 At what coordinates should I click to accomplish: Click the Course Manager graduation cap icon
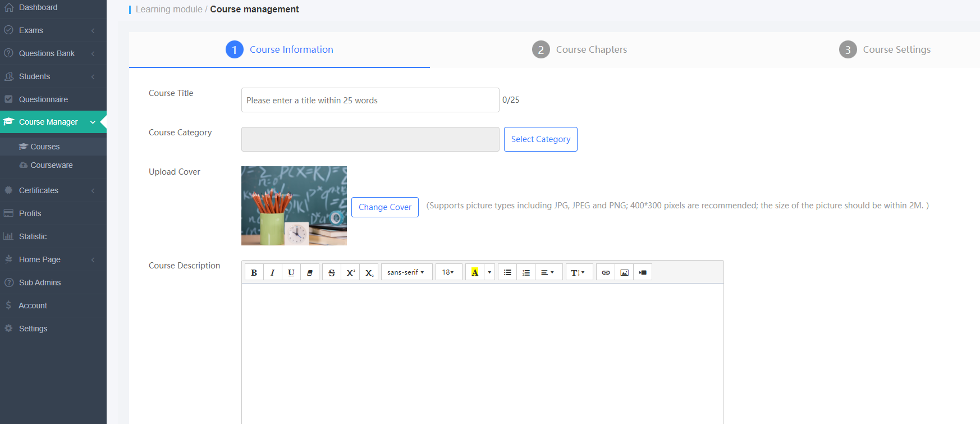coord(8,122)
